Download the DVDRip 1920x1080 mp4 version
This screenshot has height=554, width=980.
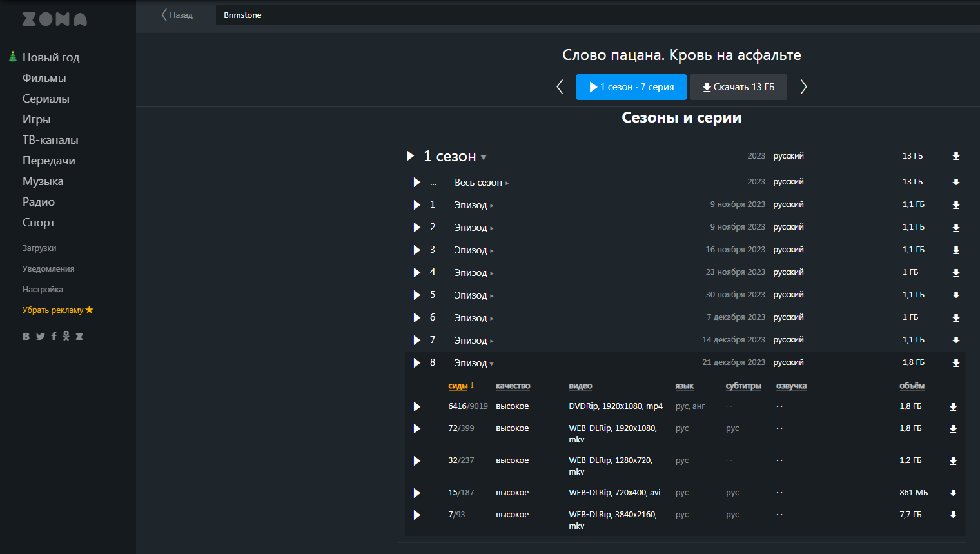[953, 407]
